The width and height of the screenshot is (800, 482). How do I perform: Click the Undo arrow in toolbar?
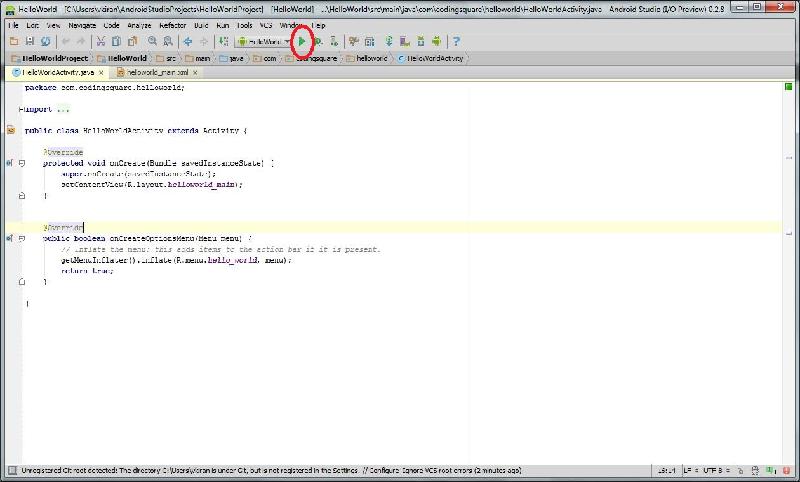[66, 41]
